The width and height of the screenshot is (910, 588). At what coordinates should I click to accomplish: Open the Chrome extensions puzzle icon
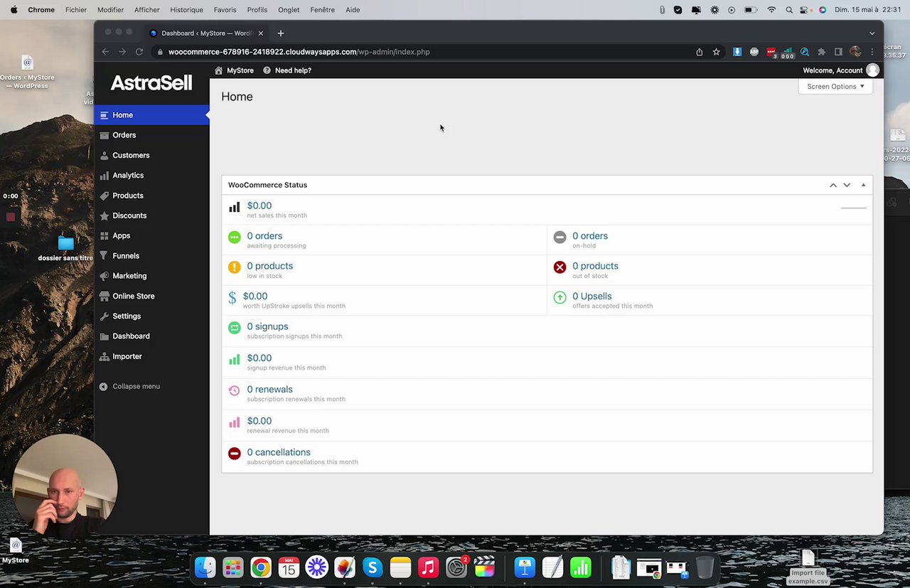click(822, 52)
